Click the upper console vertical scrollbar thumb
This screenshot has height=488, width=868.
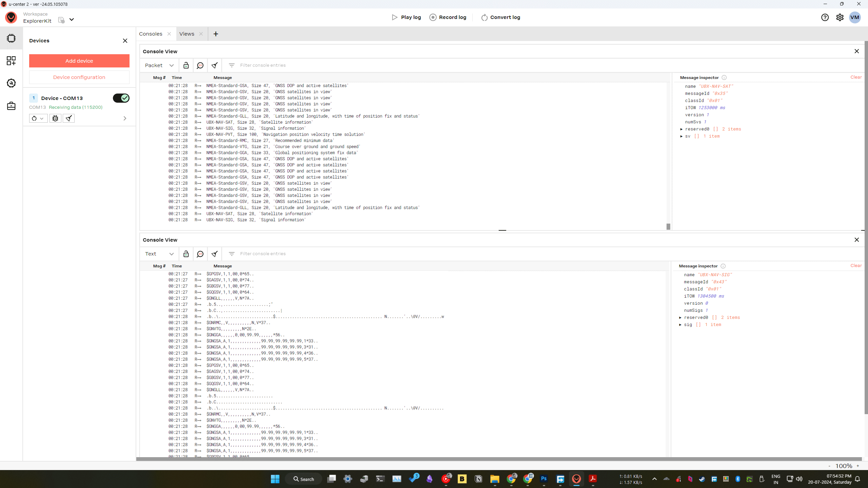click(x=668, y=226)
